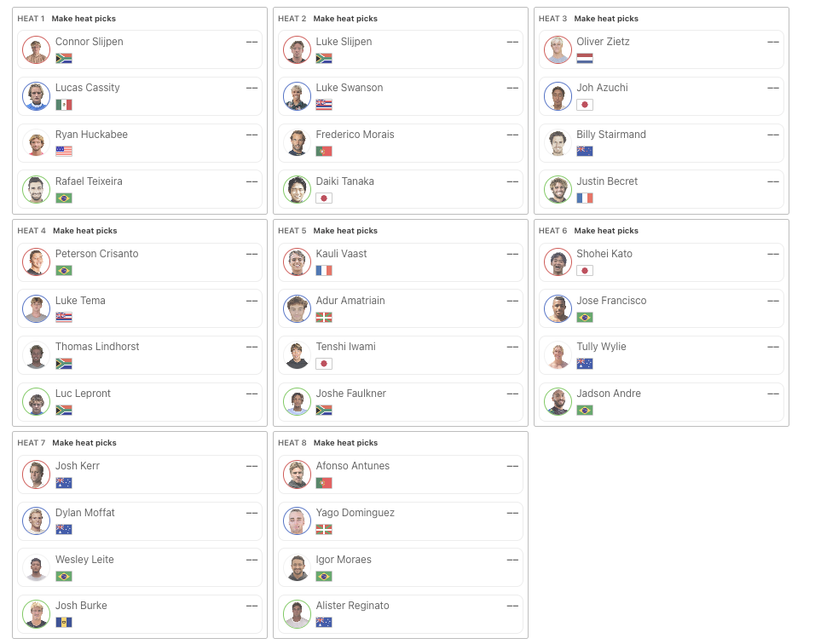Click the score dashes beside Tully Wylie
Image resolution: width=815 pixels, height=644 pixels.
point(773,347)
